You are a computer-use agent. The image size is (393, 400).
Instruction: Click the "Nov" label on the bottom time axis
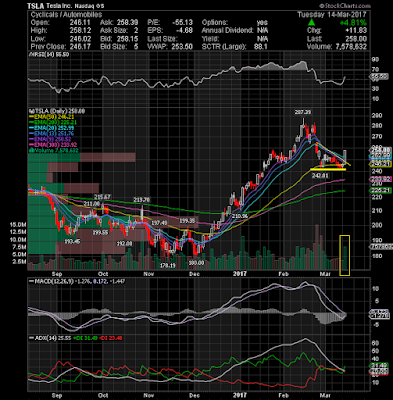tap(149, 396)
